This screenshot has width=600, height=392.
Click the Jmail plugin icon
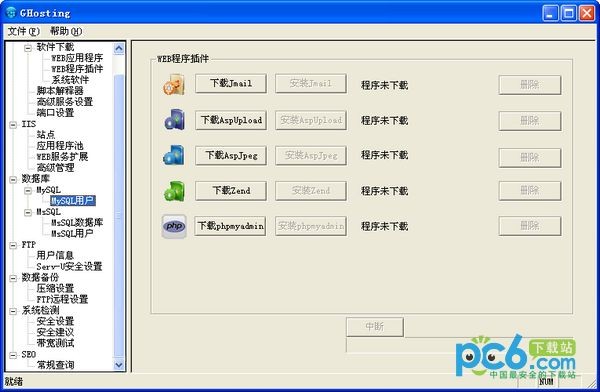174,84
